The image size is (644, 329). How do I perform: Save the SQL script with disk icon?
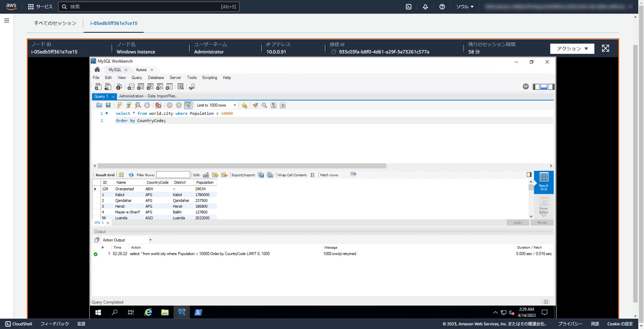coord(108,105)
